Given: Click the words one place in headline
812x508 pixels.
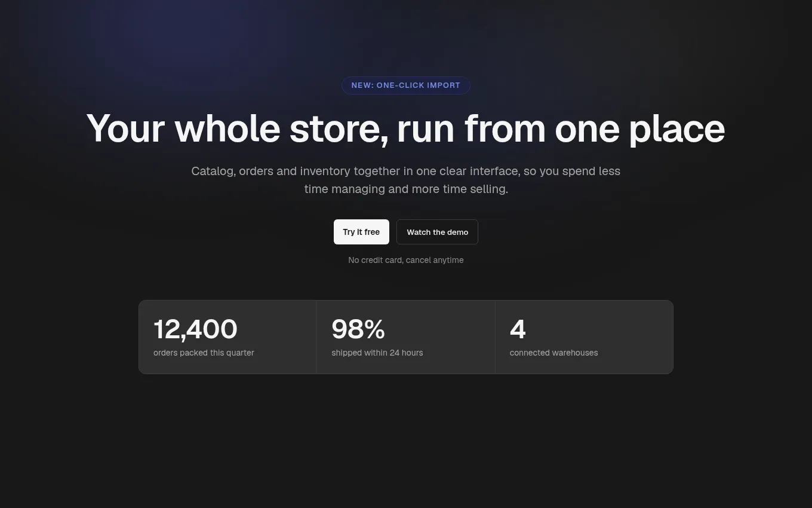Looking at the screenshot, I should [x=640, y=130].
